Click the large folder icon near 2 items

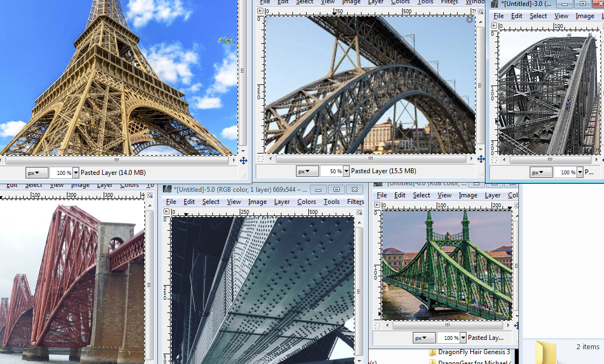pos(546,352)
